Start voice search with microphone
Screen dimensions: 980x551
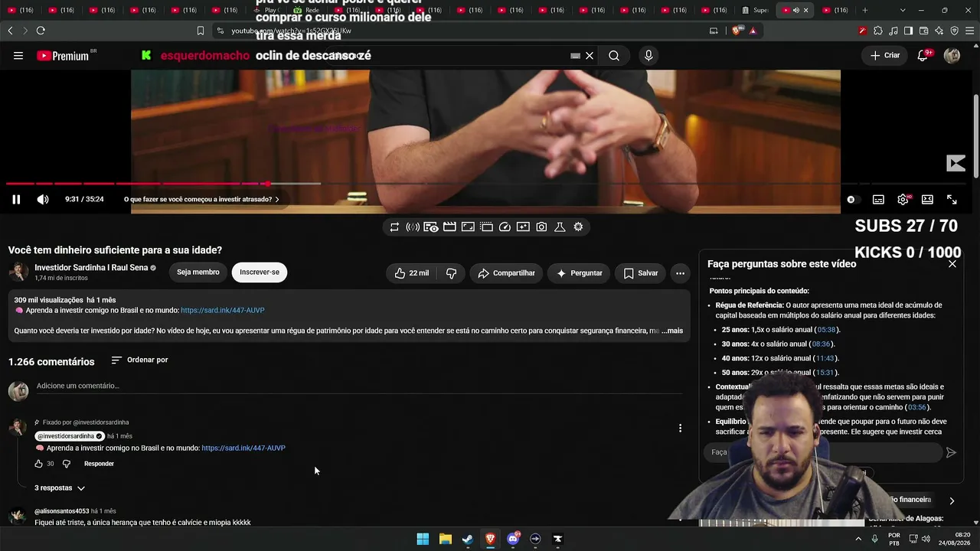648,56
